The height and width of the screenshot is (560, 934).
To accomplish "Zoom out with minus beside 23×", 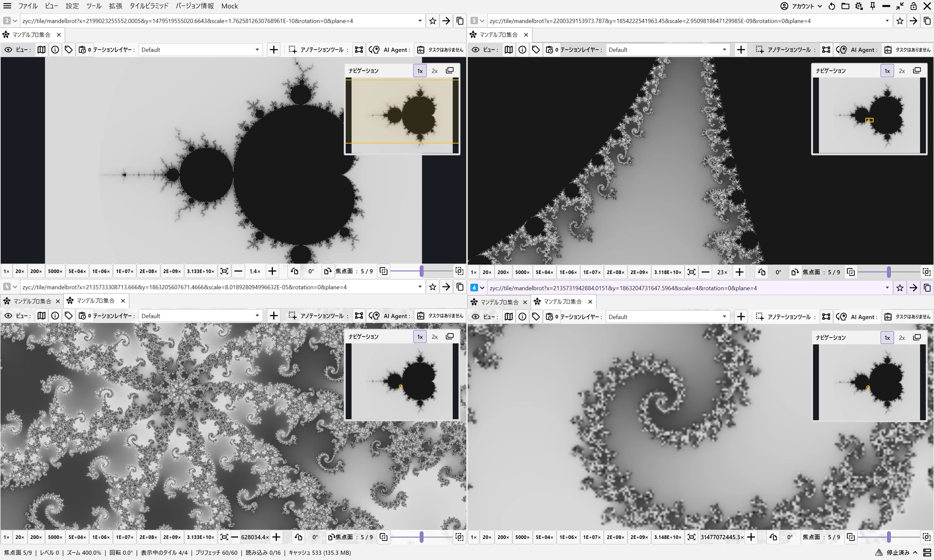I will pos(705,272).
